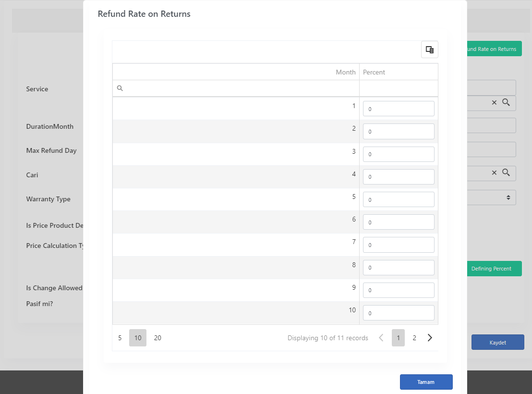Click the Kaydet save button

click(498, 343)
